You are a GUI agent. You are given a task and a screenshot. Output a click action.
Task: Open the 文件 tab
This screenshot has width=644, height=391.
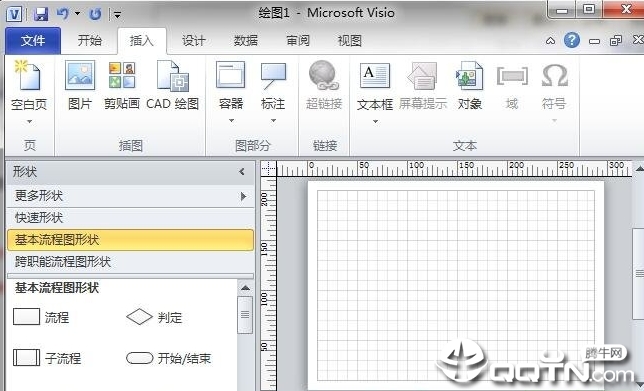(33, 41)
